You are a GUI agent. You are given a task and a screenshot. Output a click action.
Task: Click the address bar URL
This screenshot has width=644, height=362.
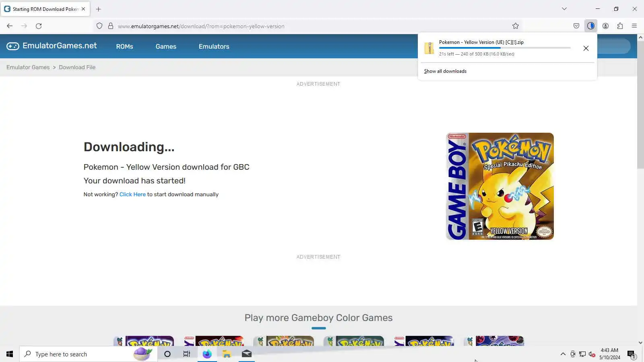pos(201,26)
